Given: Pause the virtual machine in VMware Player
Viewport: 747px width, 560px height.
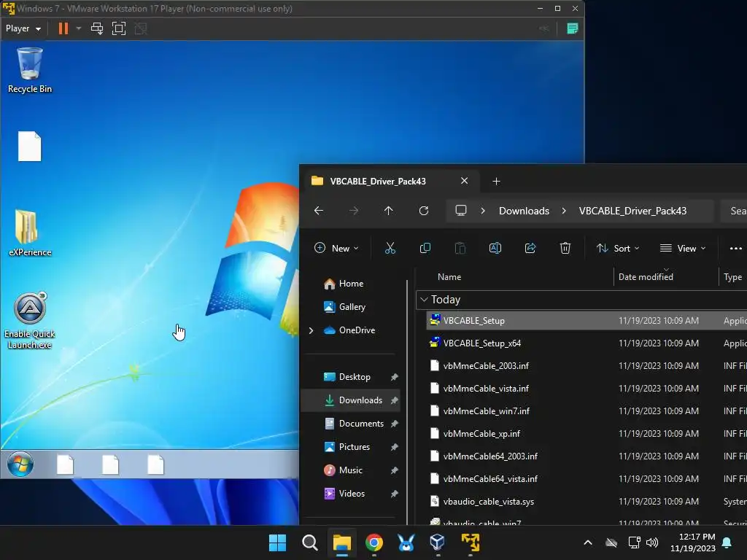Looking at the screenshot, I should tap(63, 28).
